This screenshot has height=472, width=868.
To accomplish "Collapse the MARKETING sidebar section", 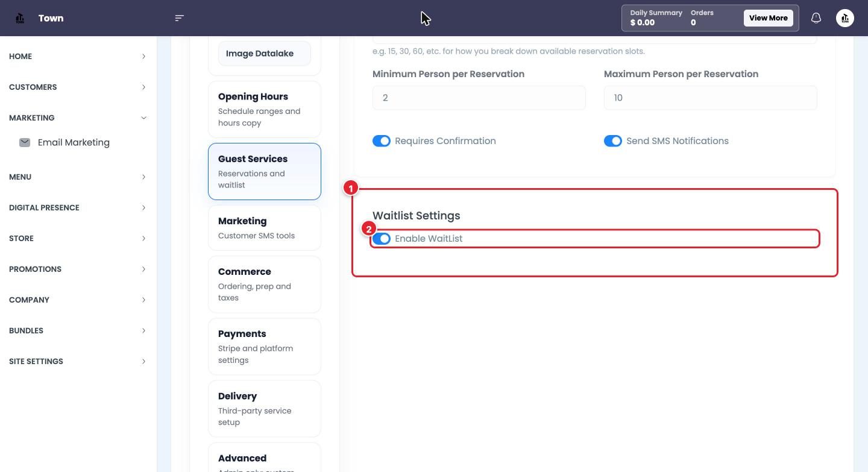I will pyautogui.click(x=77, y=118).
